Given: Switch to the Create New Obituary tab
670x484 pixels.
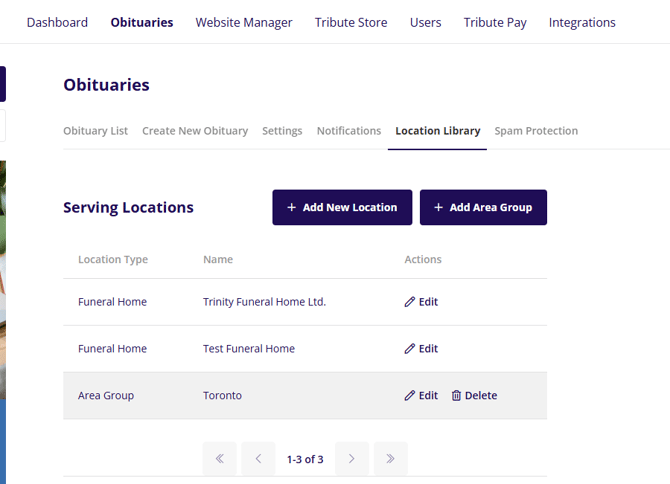Looking at the screenshot, I should click(x=195, y=131).
